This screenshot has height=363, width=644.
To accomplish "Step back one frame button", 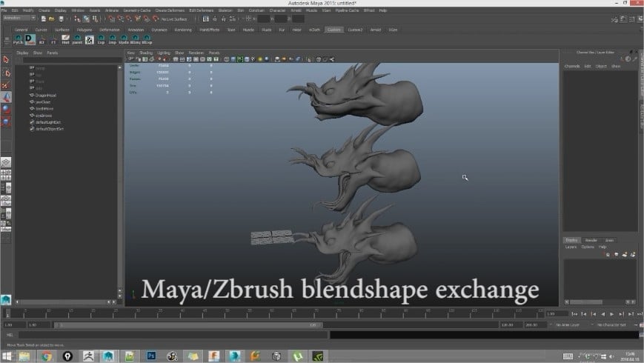I will (x=593, y=314).
